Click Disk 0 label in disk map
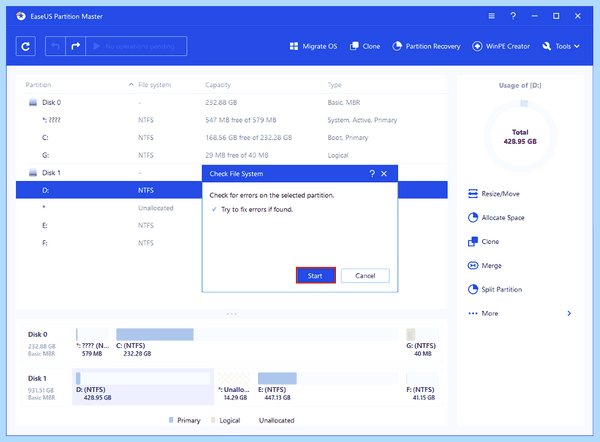600x442 pixels. coord(38,334)
